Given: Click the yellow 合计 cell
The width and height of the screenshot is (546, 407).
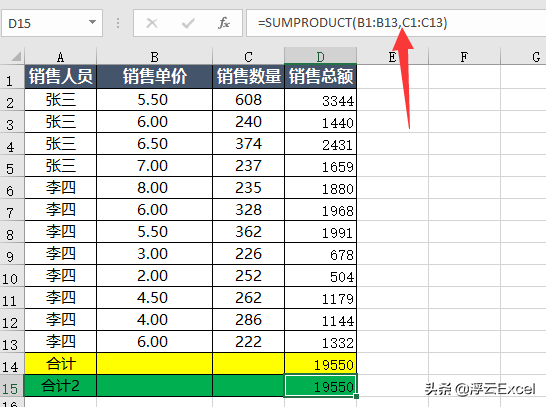Looking at the screenshot, I should coord(60,364).
